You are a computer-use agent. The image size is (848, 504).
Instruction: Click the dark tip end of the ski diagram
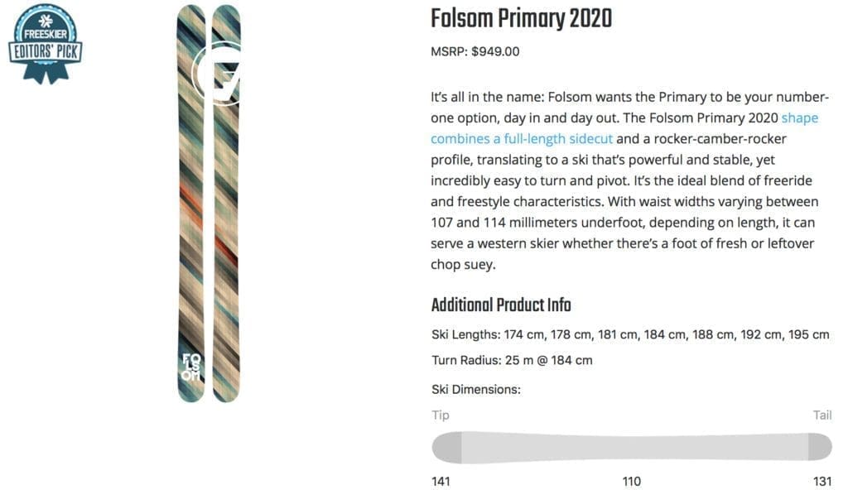(446, 447)
